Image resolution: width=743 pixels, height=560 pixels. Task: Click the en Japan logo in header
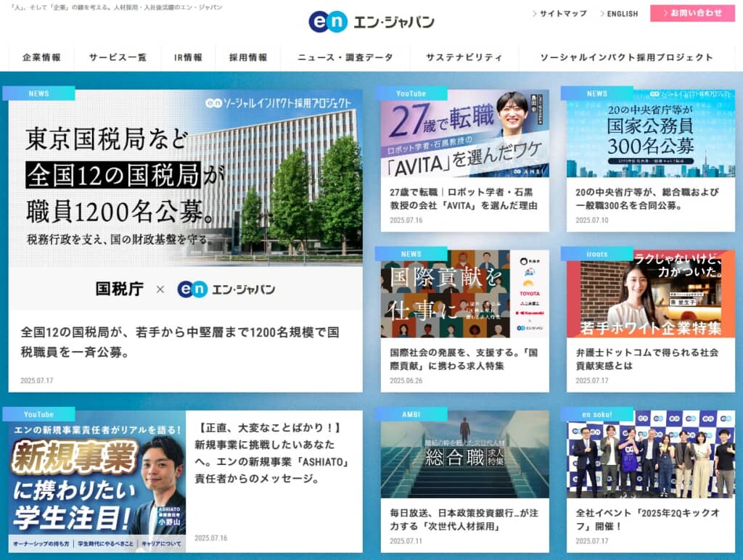[371, 22]
